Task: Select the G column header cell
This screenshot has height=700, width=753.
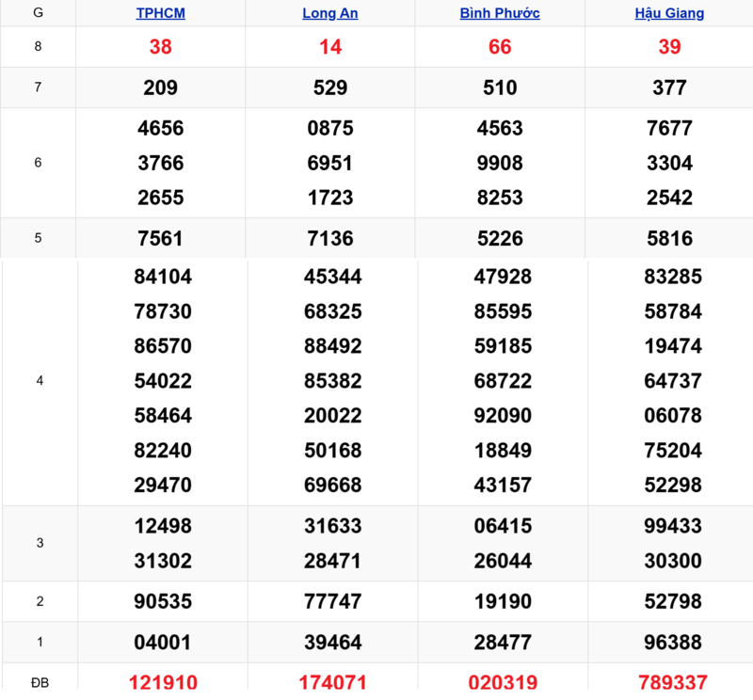Action: coord(38,12)
